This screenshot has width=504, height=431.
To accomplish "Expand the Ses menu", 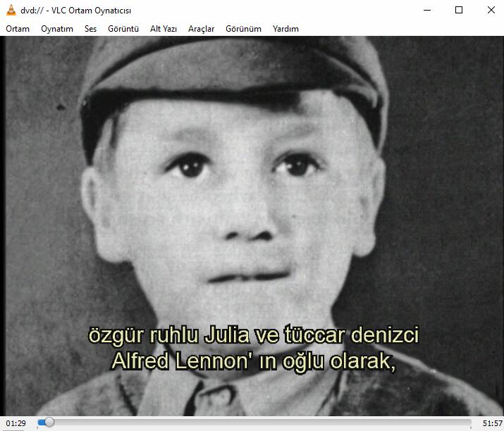I will coord(90,29).
